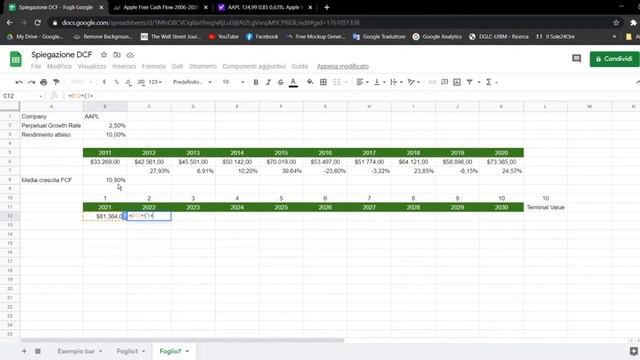The image size is (640, 360).
Task: Open the File menu
Action: [x=36, y=66]
